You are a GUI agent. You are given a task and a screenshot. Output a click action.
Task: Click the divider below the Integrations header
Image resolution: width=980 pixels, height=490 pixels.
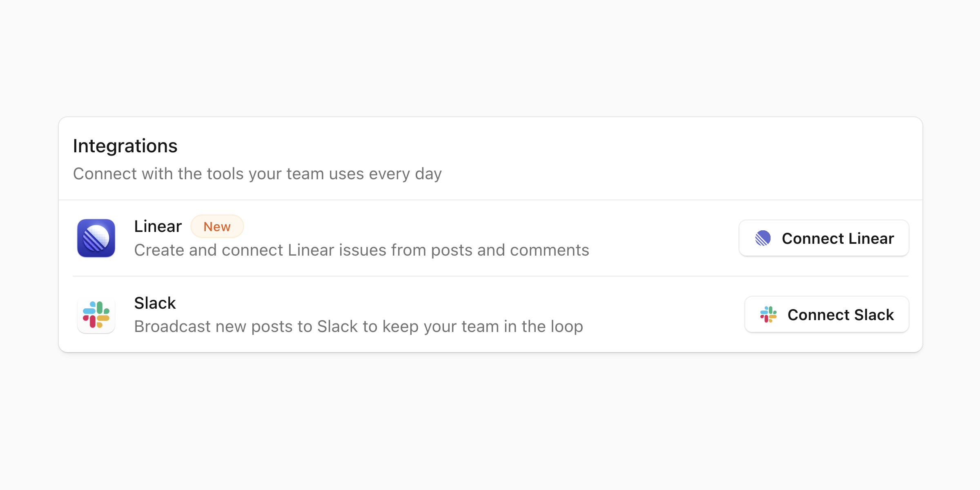(490, 200)
